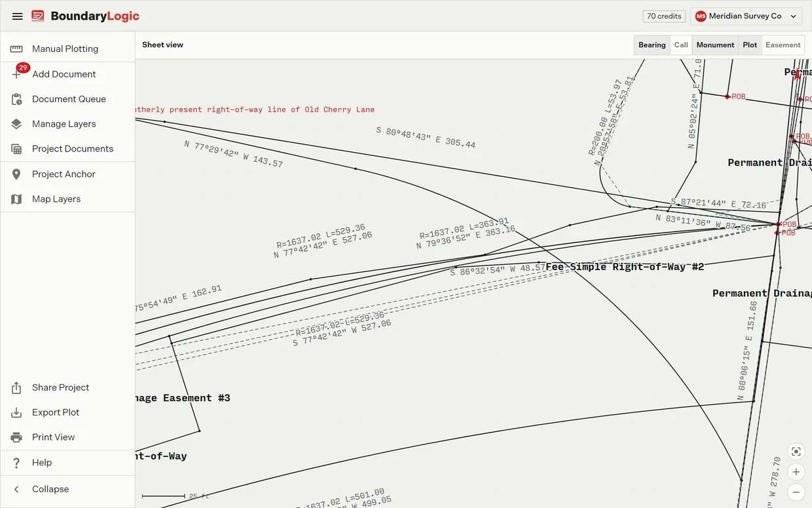Toggle the Monument display option

pyautogui.click(x=715, y=45)
